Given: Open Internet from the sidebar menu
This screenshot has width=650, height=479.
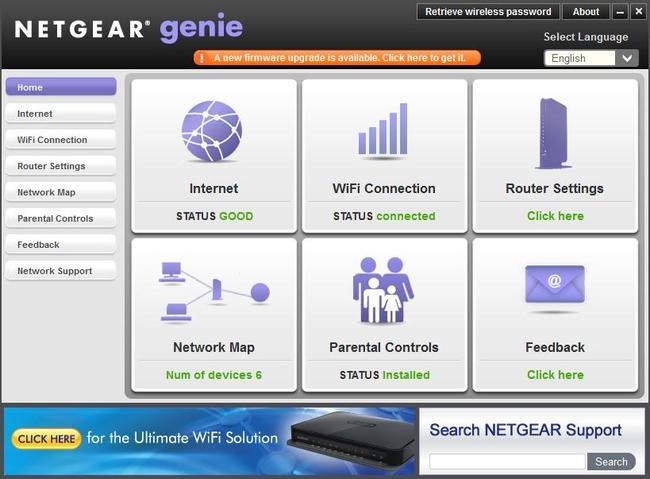Looking at the screenshot, I should point(61,113).
